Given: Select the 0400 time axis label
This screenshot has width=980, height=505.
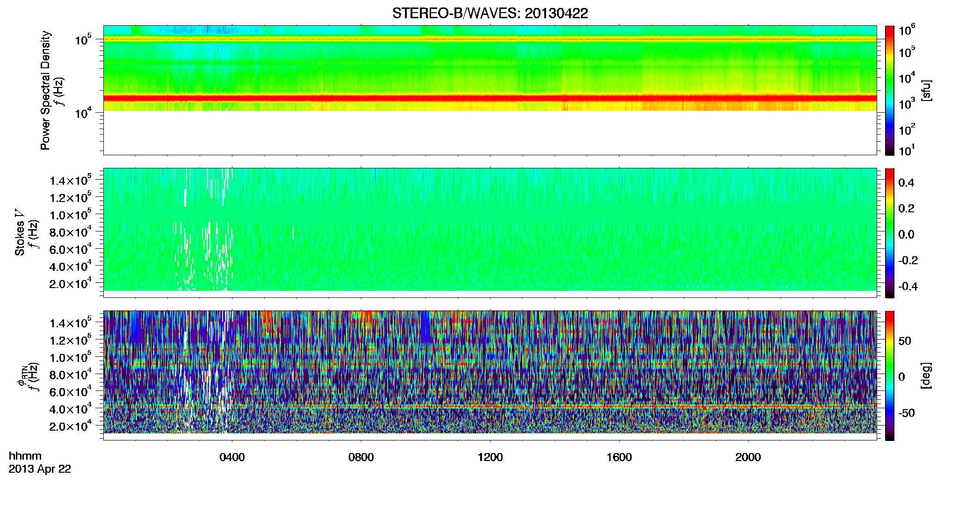Looking at the screenshot, I should [232, 457].
